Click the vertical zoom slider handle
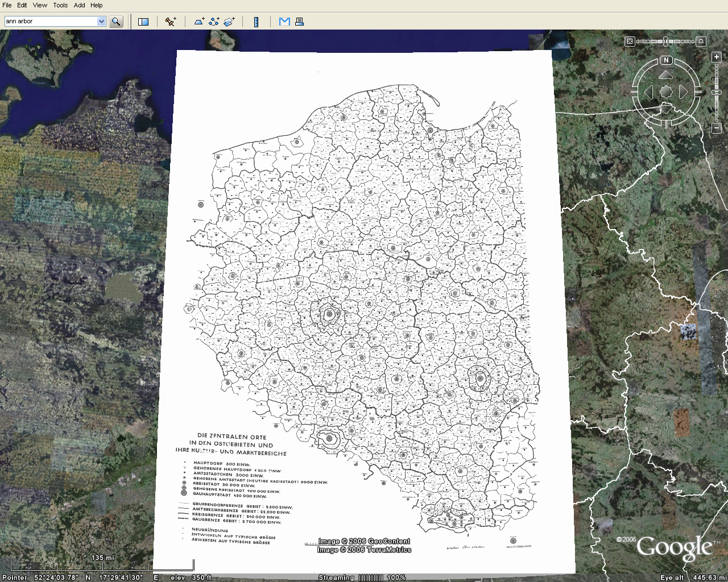Screen dimensions: 728x582 [x=717, y=92]
